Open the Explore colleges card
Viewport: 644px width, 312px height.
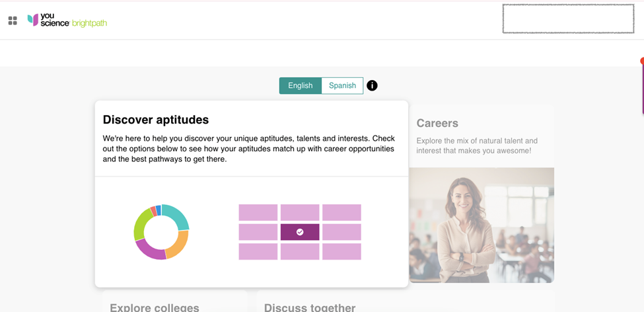(155, 307)
